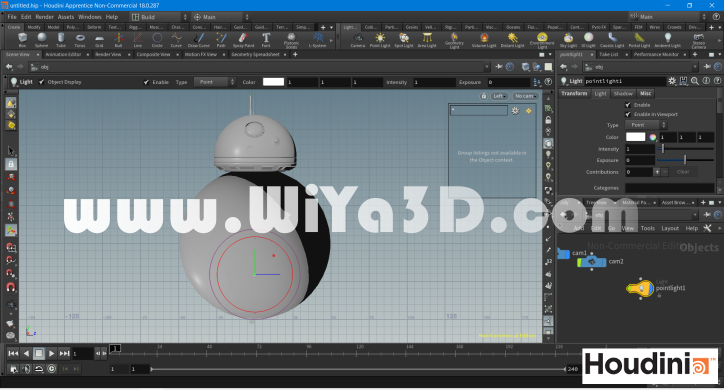Select the Circle shelf tool
Image resolution: width=724 pixels, height=390 pixels.
coord(157,40)
